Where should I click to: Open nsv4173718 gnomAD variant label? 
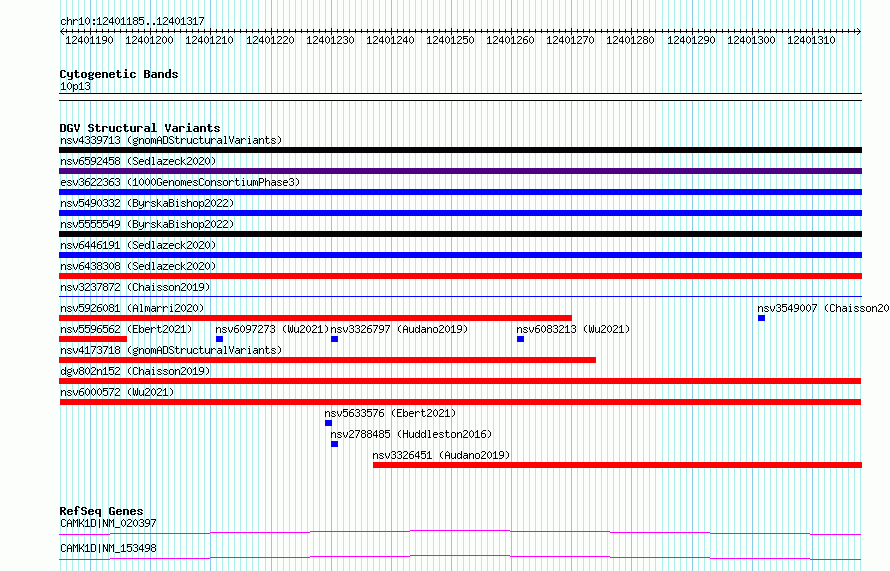(x=171, y=350)
